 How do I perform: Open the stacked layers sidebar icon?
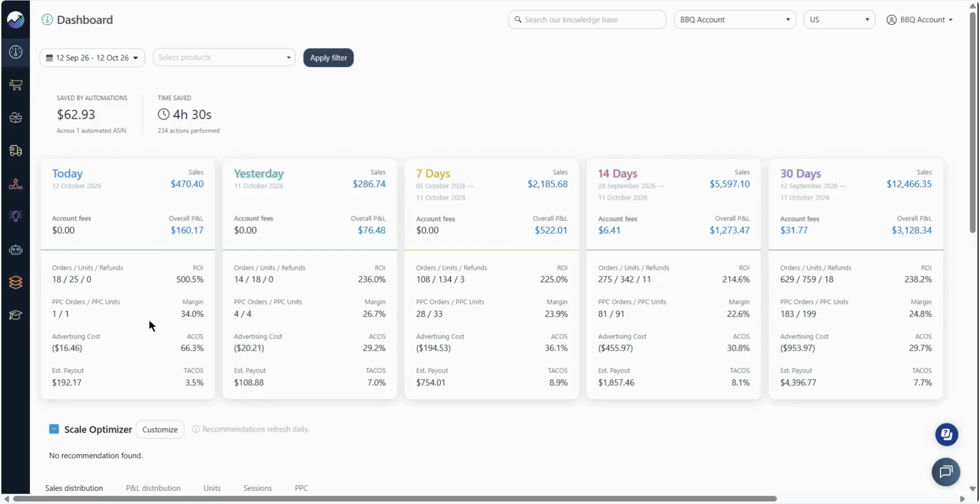point(15,282)
